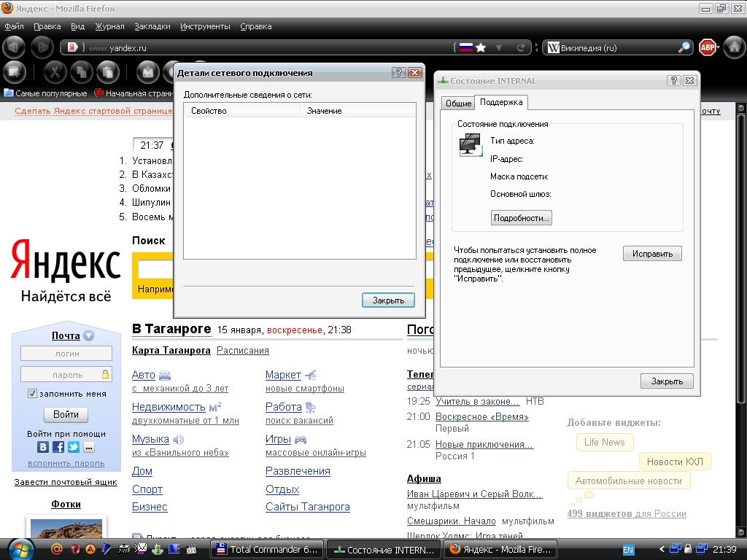Open the Файл menu
Screen dimensions: 747x560
tap(15, 27)
